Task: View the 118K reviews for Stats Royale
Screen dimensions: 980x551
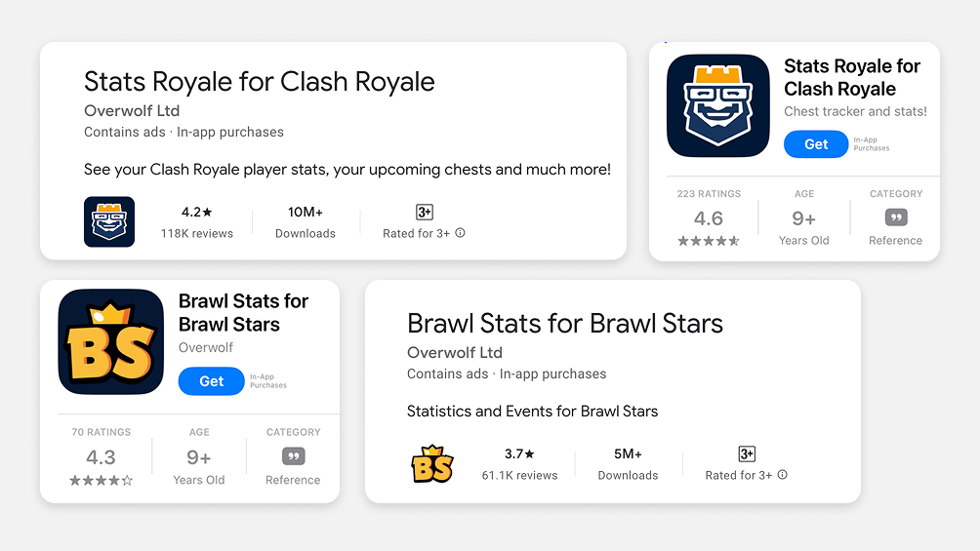Action: click(x=197, y=233)
